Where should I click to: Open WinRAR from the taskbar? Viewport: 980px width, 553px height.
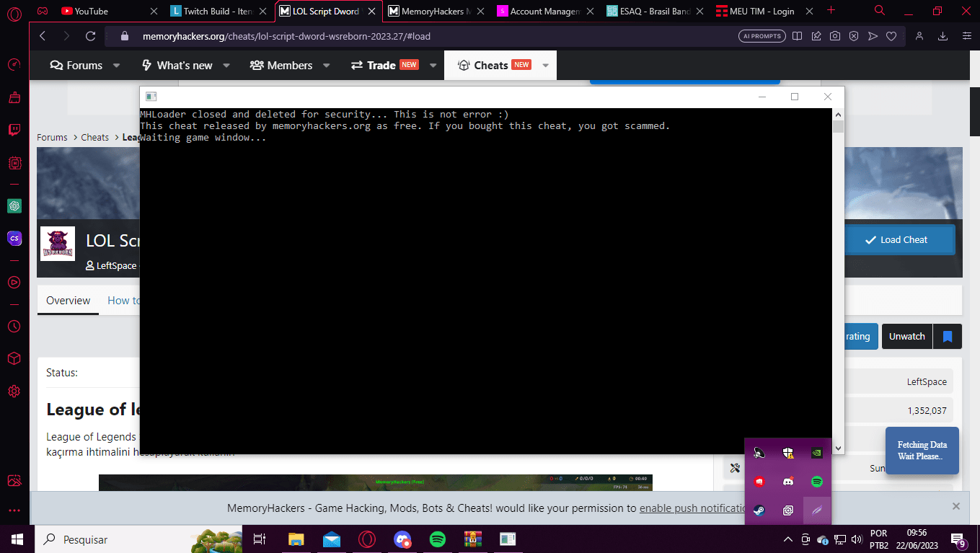coord(472,539)
